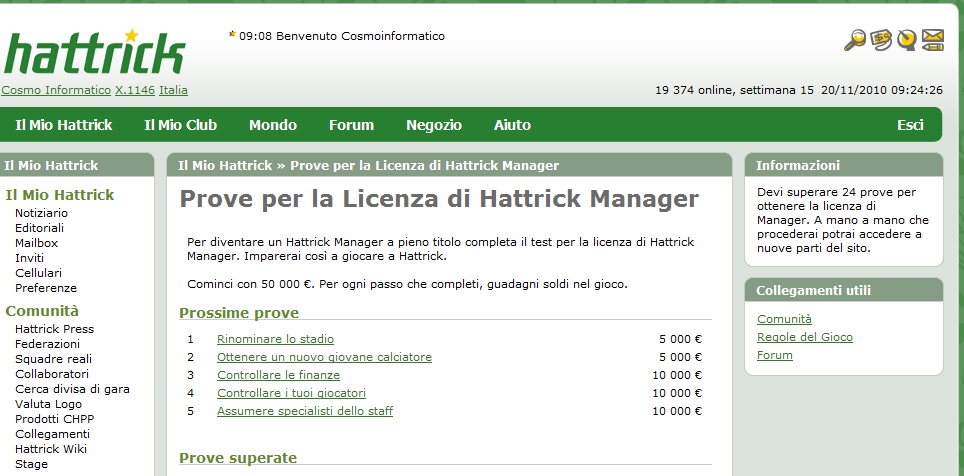964x476 pixels.
Task: Open the Aiuto menu
Action: pyautogui.click(x=512, y=125)
